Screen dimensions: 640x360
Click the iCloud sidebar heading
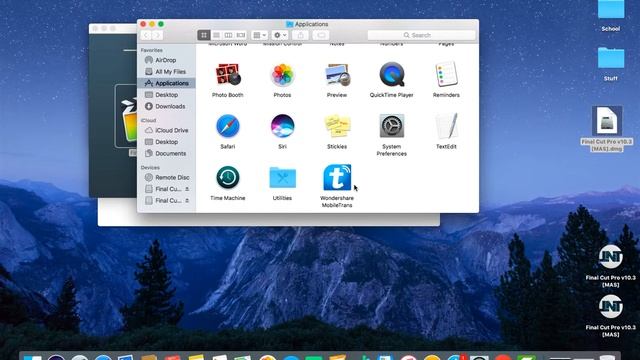point(148,120)
